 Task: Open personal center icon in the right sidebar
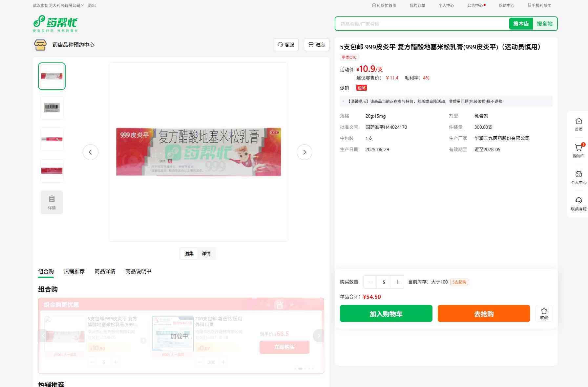pyautogui.click(x=578, y=174)
